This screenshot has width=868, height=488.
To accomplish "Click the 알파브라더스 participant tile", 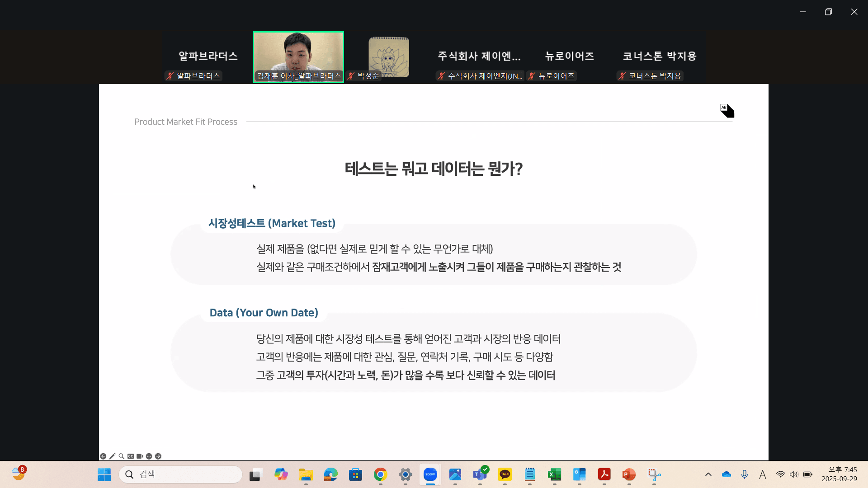I will [x=208, y=56].
